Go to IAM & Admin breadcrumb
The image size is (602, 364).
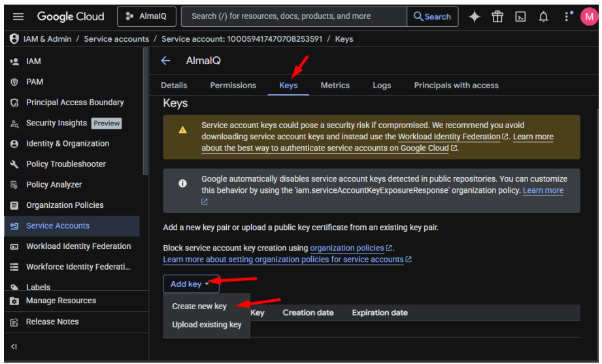tap(47, 39)
